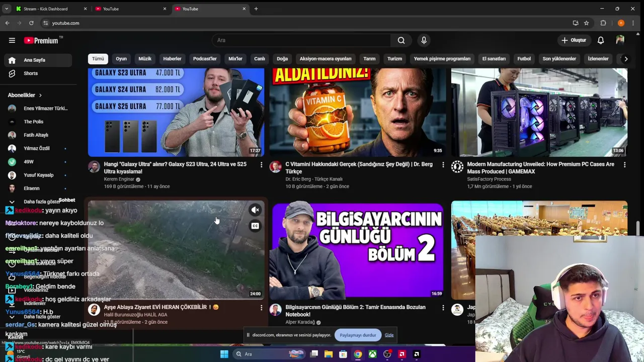This screenshot has height=362, width=644.
Task: Open more options for Modern Manufacturing video
Action: [x=624, y=164]
